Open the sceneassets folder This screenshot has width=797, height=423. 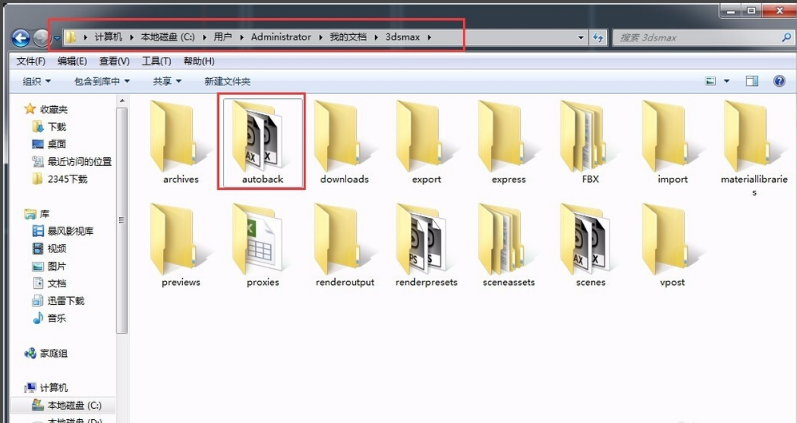pos(508,246)
